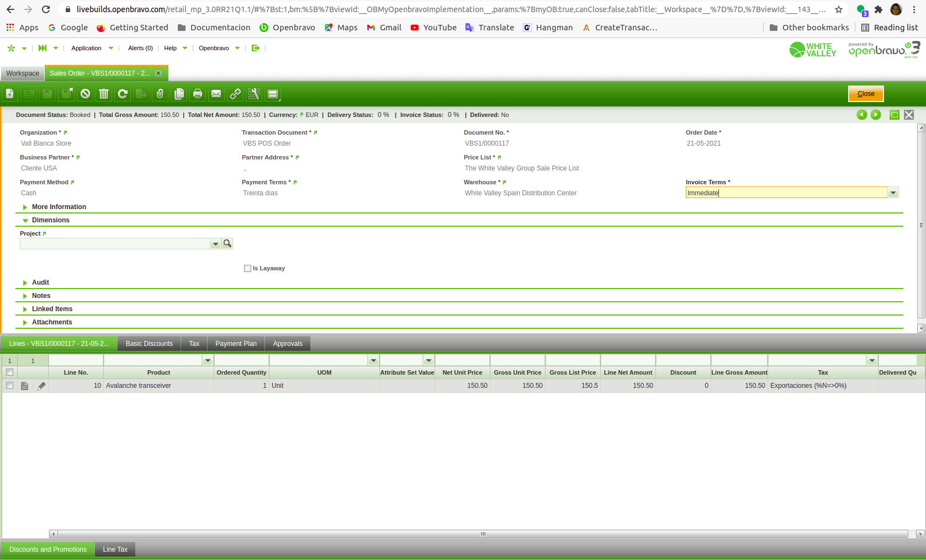The image size is (926, 560).
Task: Log out using the exit icon
Action: (256, 48)
